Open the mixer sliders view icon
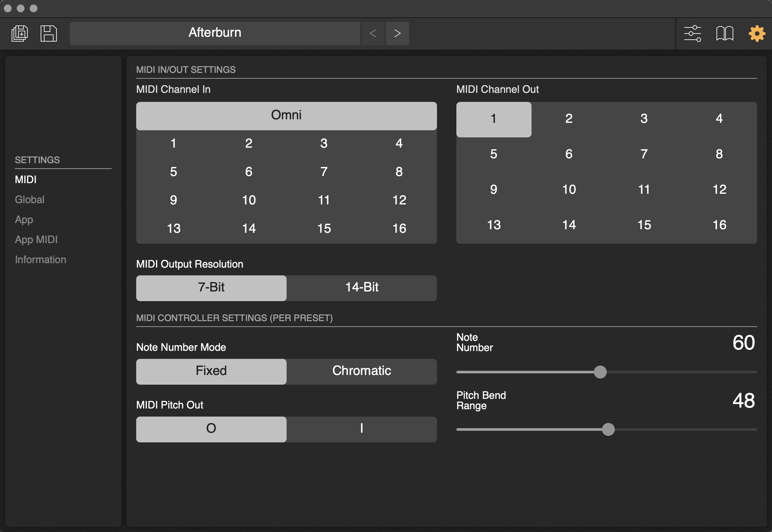 692,33
